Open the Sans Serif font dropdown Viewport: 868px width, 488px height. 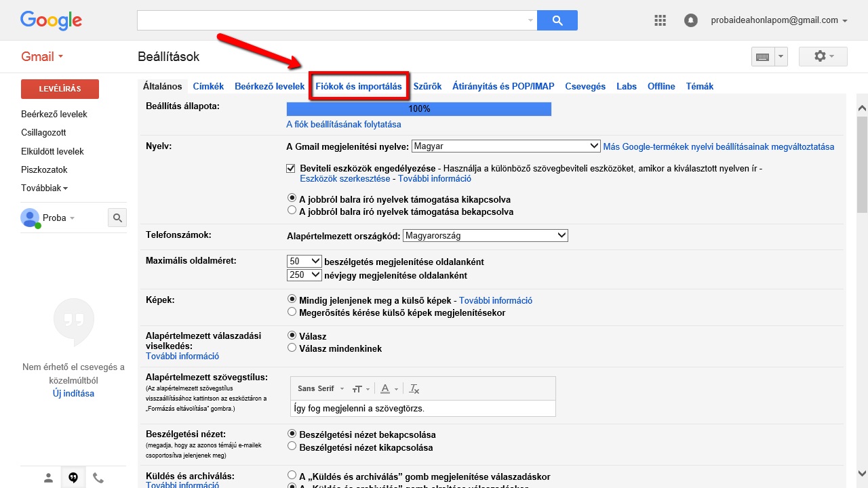(x=321, y=388)
